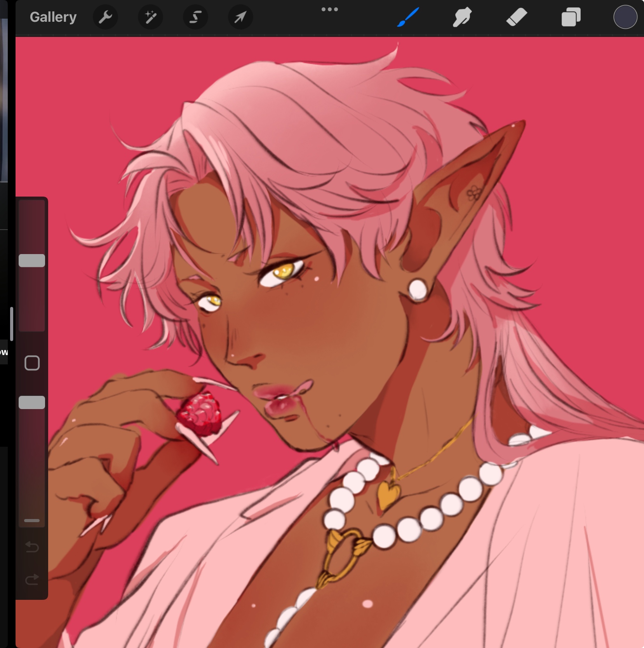Screen dimensions: 644x648
Task: Select the Paint brush tool
Action: pos(408,17)
